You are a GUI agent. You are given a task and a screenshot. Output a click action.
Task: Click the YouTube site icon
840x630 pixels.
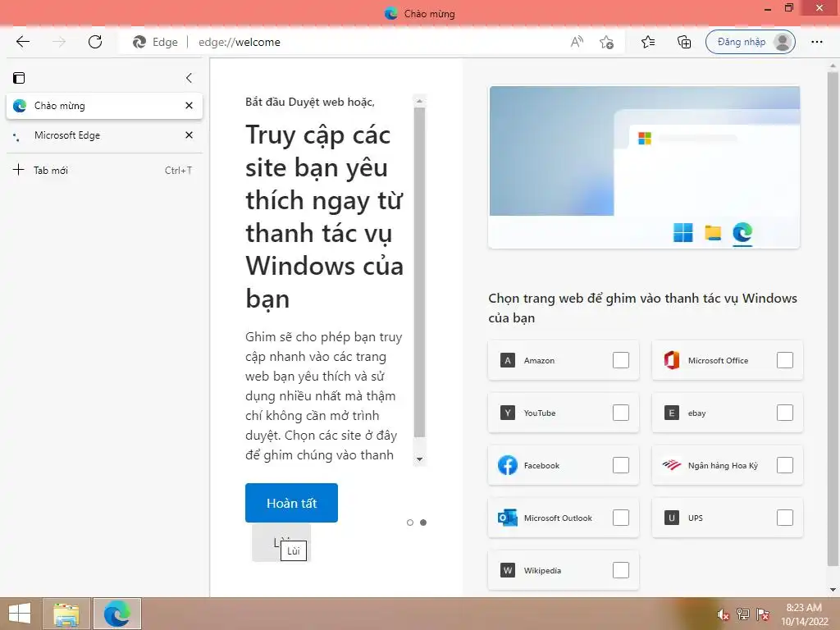[x=507, y=413]
